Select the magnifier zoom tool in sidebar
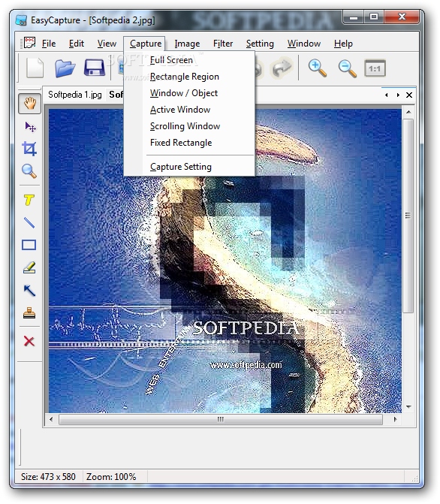The width and height of the screenshot is (440, 504). [x=29, y=171]
